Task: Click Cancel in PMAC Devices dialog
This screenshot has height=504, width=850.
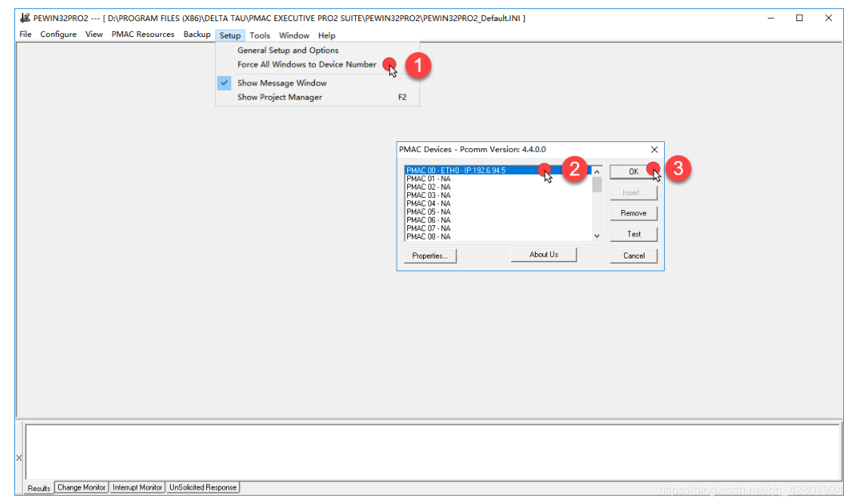Action: click(x=634, y=256)
